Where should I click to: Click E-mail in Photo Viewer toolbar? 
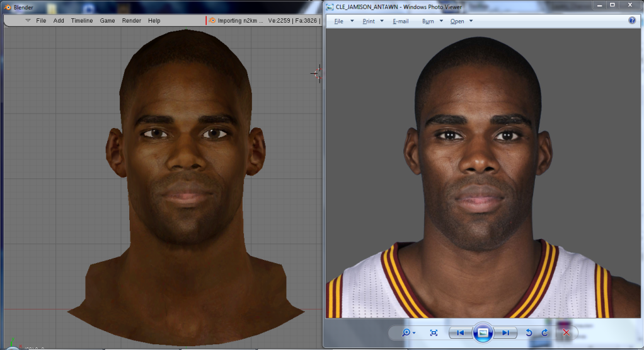coord(400,21)
